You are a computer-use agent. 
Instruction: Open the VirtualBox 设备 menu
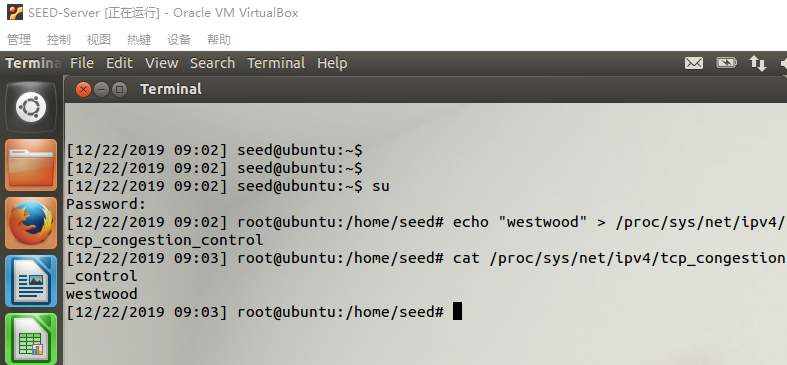(179, 40)
